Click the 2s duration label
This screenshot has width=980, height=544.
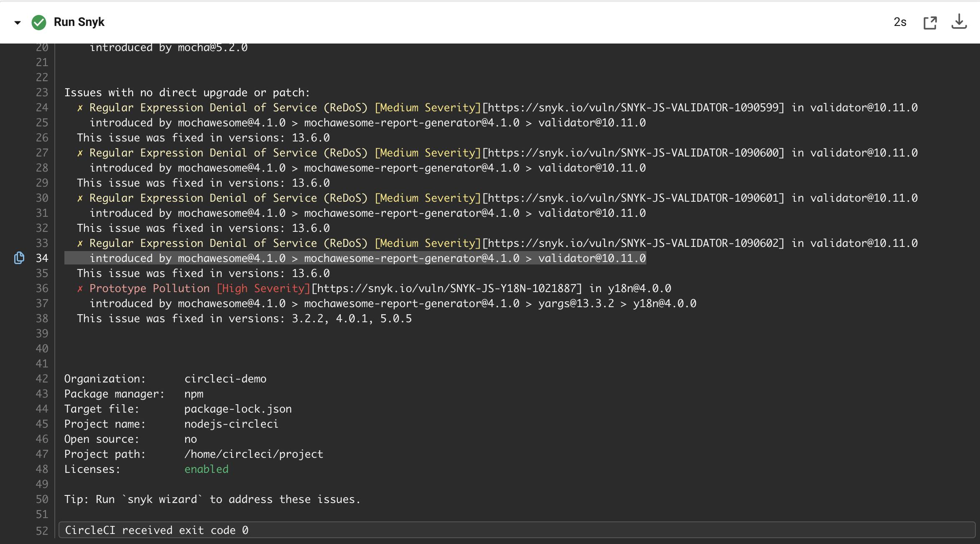(899, 22)
